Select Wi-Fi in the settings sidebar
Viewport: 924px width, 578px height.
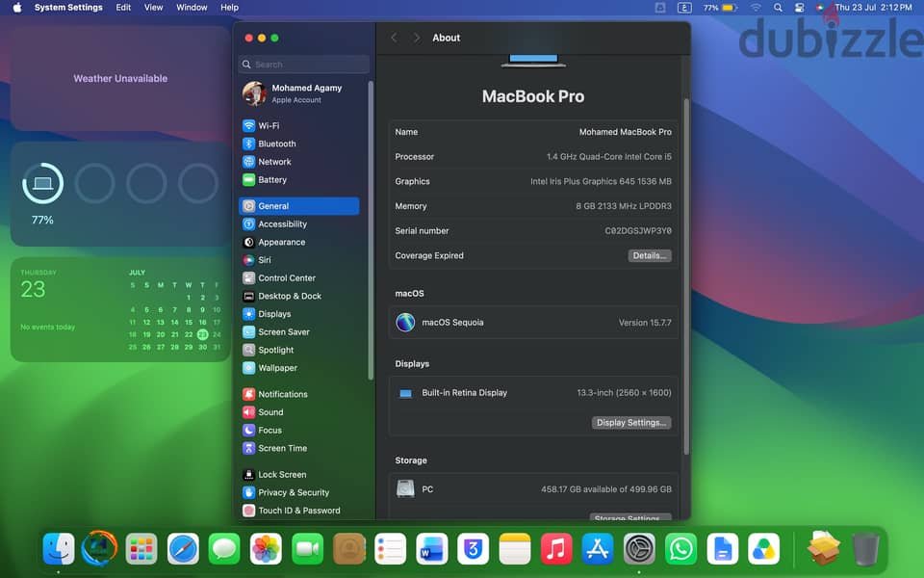pos(299,125)
